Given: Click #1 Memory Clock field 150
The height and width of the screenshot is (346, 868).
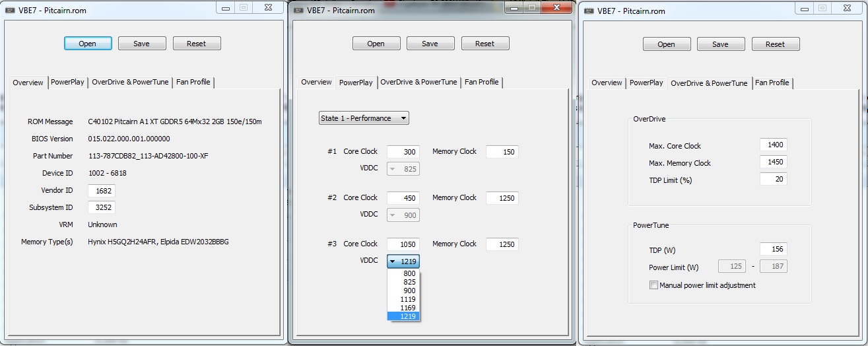Looking at the screenshot, I should [x=502, y=152].
